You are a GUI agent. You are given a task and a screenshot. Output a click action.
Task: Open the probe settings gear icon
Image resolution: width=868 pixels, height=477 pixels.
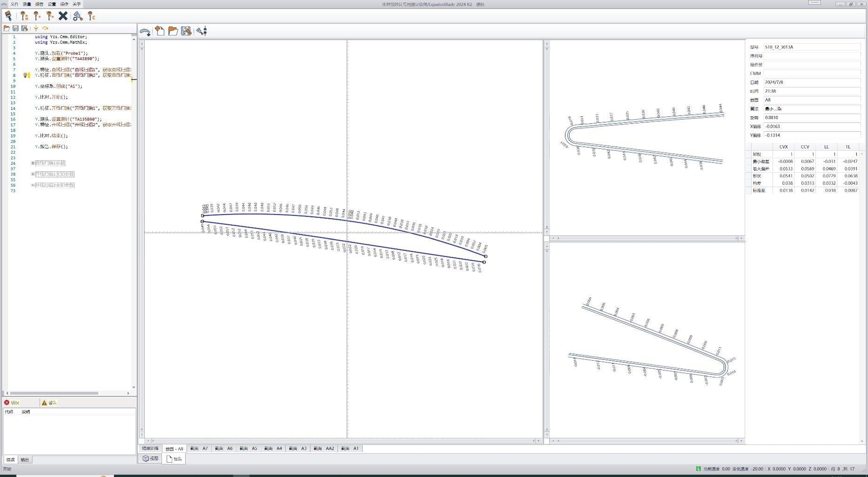78,16
